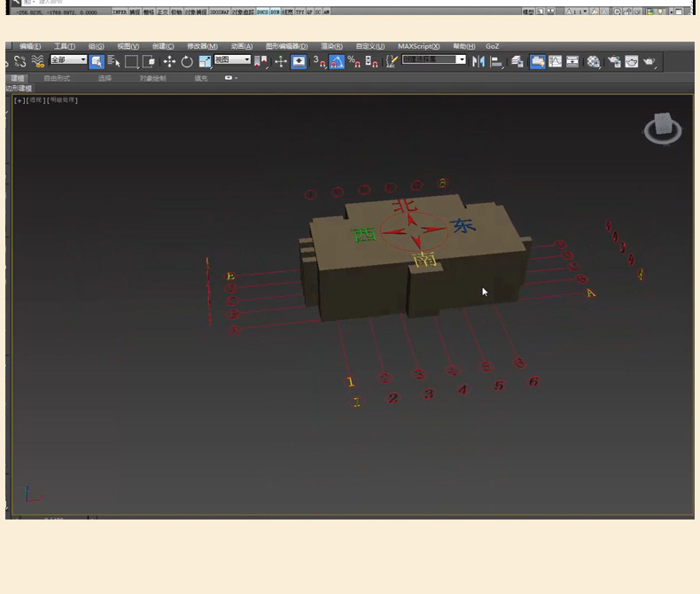Open the Layer Manager icon
This screenshot has height=594, width=700.
click(x=517, y=62)
